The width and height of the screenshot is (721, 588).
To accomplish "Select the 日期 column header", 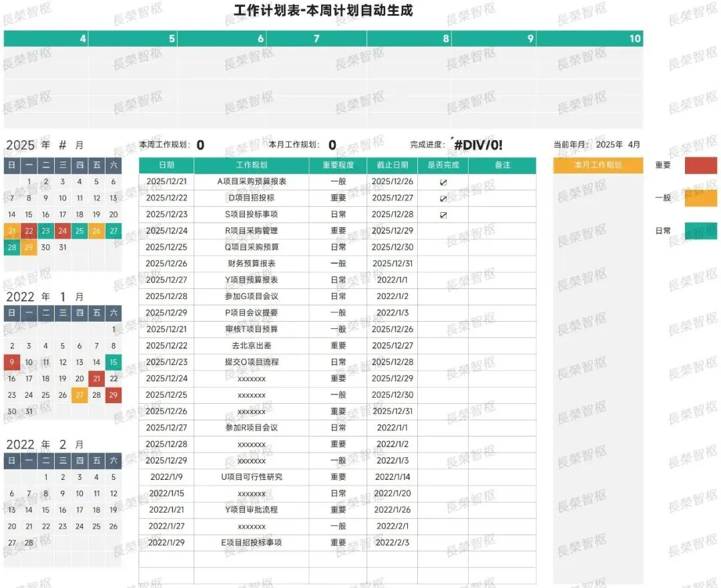I will (x=166, y=165).
